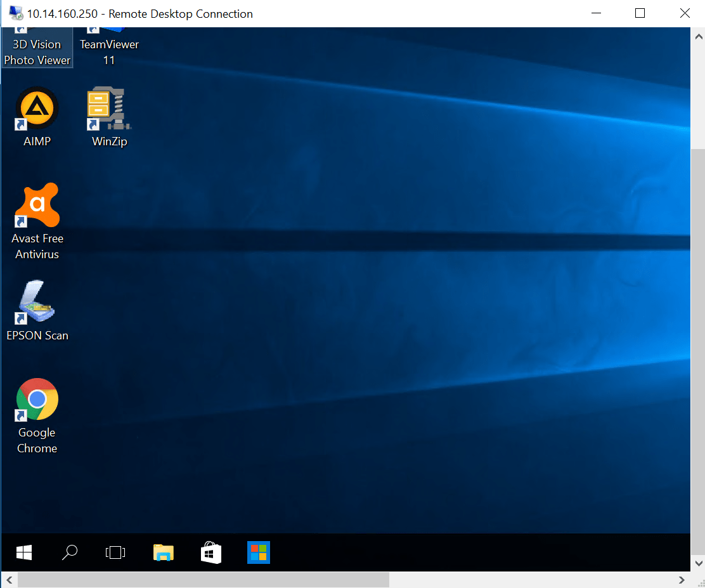705x588 pixels.
Task: Open the Windows Start menu
Action: pyautogui.click(x=24, y=552)
